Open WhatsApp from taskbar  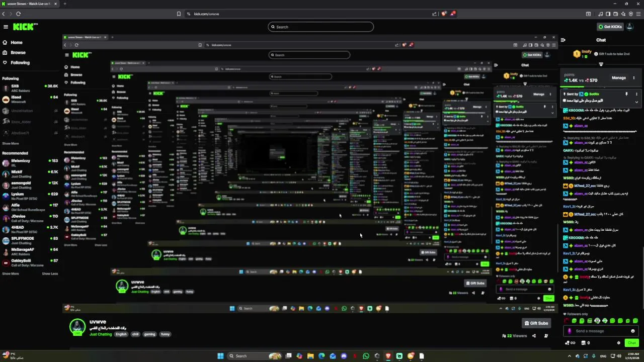coord(366,356)
